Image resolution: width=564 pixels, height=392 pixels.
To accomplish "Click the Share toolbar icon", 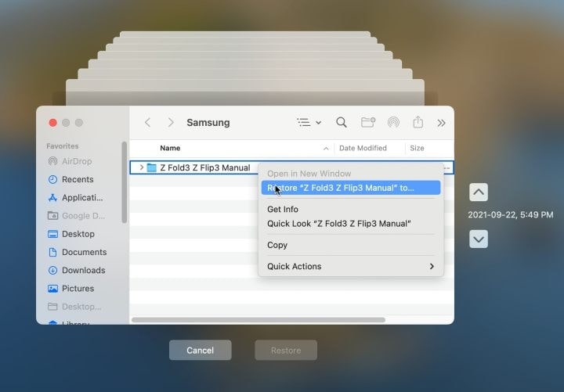I will coord(418,122).
